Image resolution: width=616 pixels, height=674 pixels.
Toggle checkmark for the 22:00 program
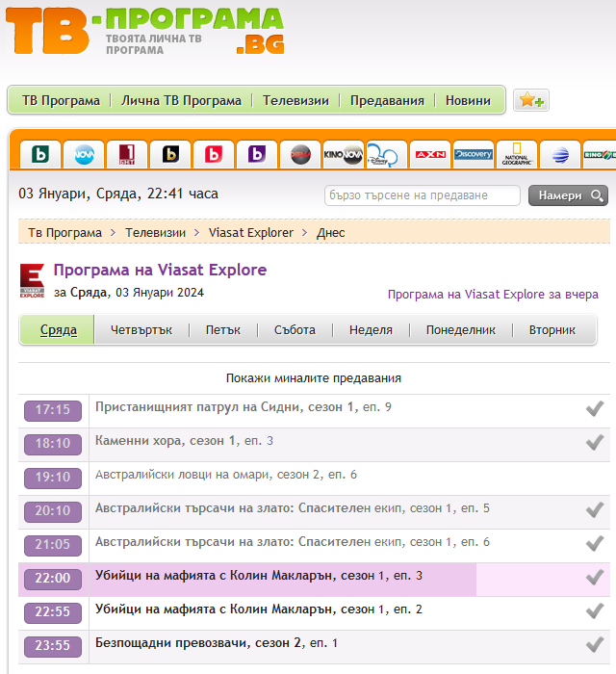(595, 578)
